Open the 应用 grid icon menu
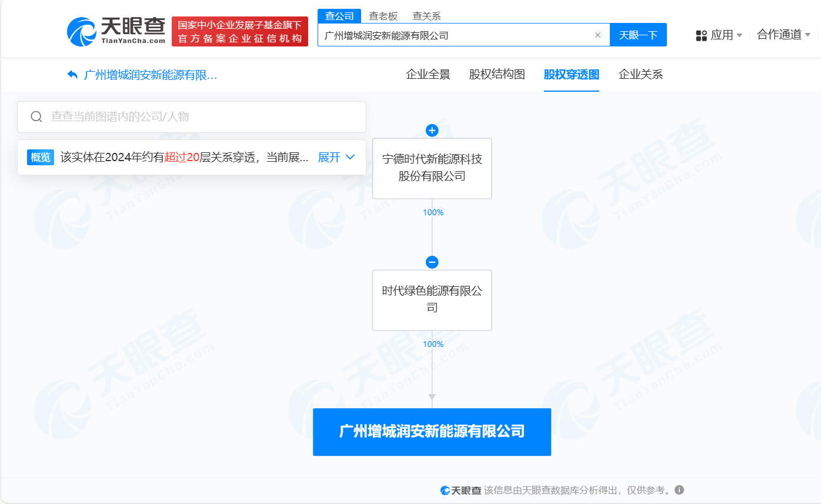The image size is (821, 504). click(701, 35)
